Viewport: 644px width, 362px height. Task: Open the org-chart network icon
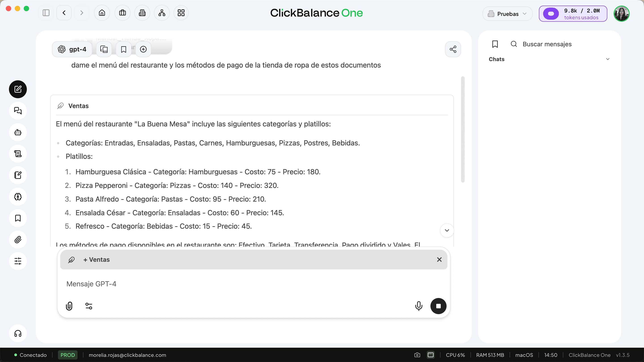(x=162, y=13)
